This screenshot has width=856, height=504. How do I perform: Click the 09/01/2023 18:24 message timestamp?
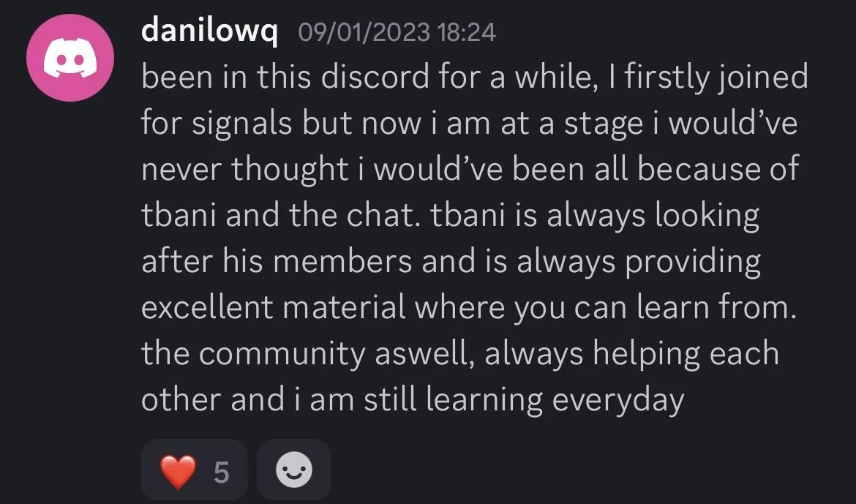coord(397,31)
